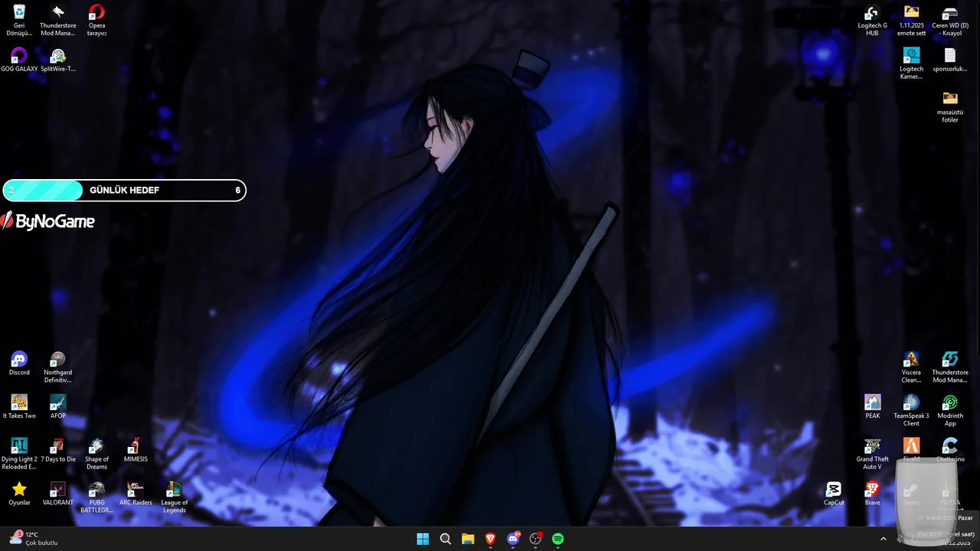980x551 pixels.
Task: Open the Chatterino desktop shortcut
Action: click(950, 450)
